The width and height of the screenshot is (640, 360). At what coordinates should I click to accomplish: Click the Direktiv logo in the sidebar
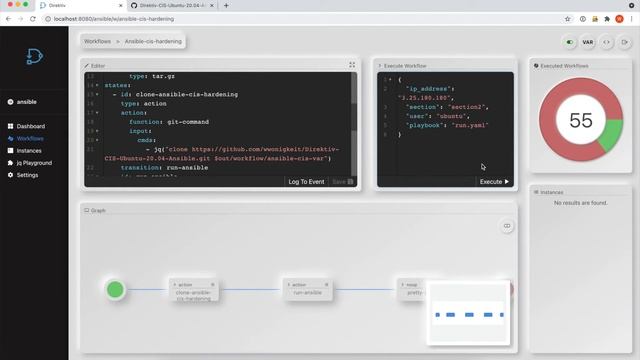tap(35, 56)
